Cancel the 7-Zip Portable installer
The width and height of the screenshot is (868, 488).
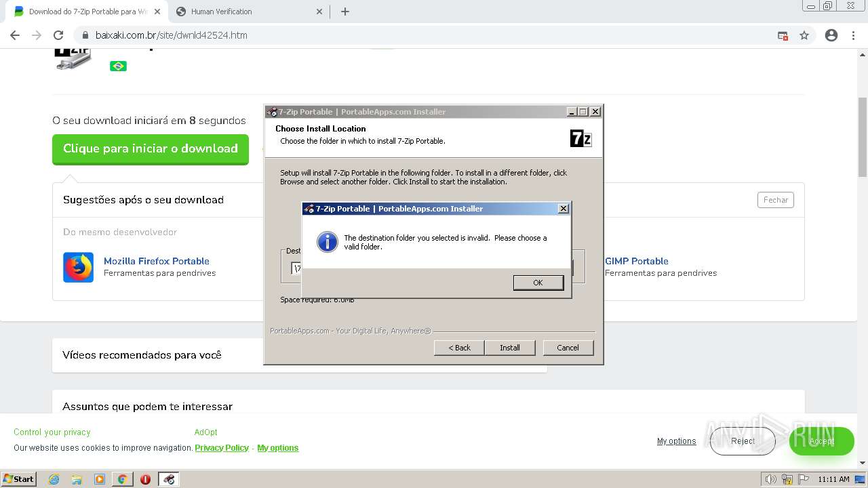point(568,348)
